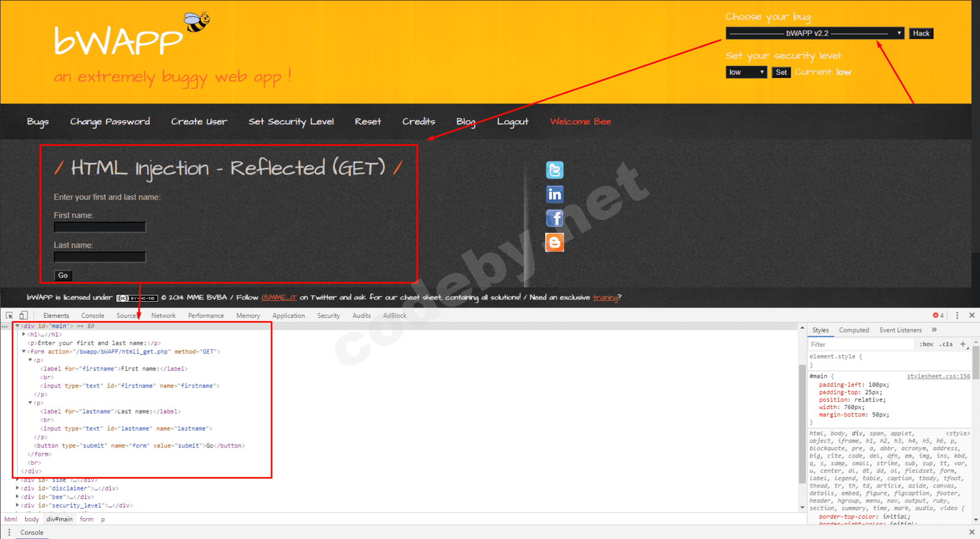Screen dimensions: 980x539
Task: Open the LinkedIn social icon
Action: 555,194
